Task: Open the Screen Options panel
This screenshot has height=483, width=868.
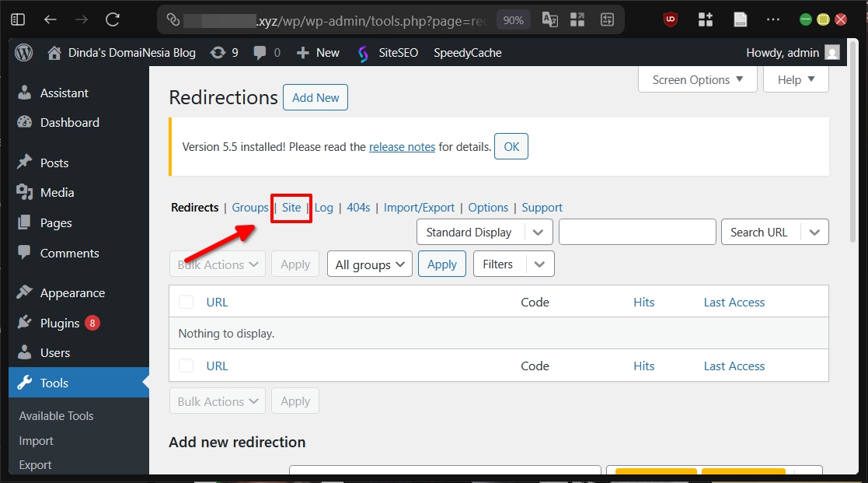Action: (697, 79)
